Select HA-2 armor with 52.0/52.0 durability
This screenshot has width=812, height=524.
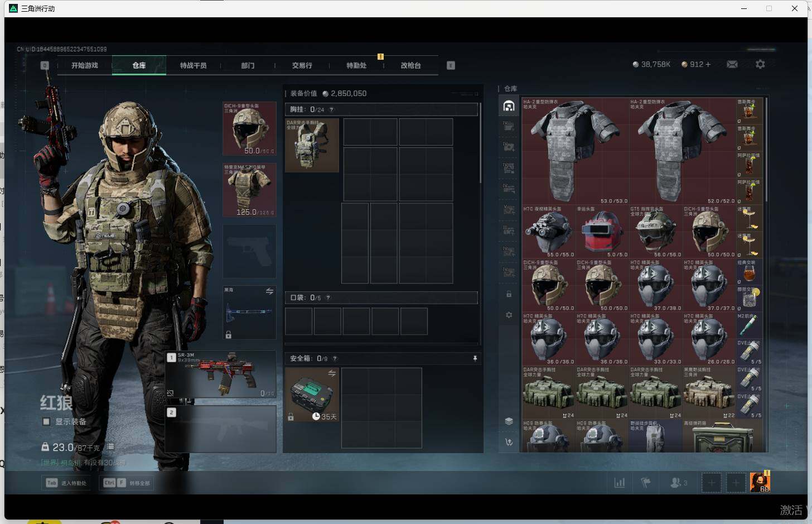(x=683, y=151)
